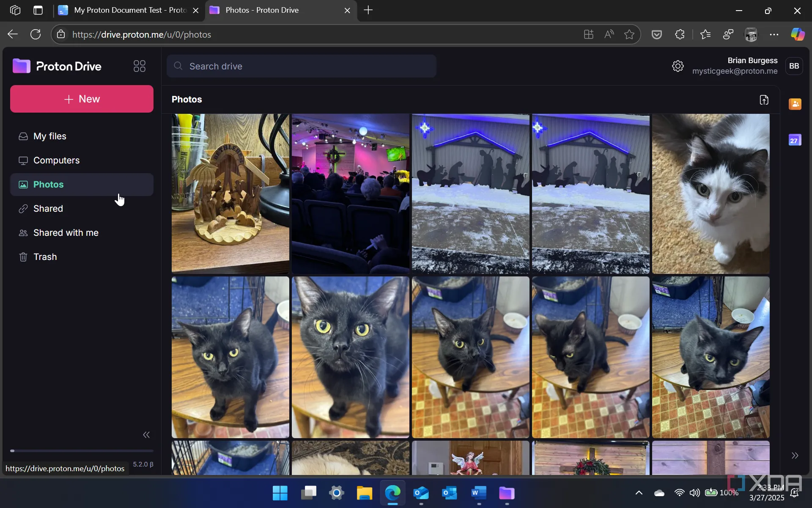Toggle Read aloud icon
The image size is (812, 508).
(609, 34)
